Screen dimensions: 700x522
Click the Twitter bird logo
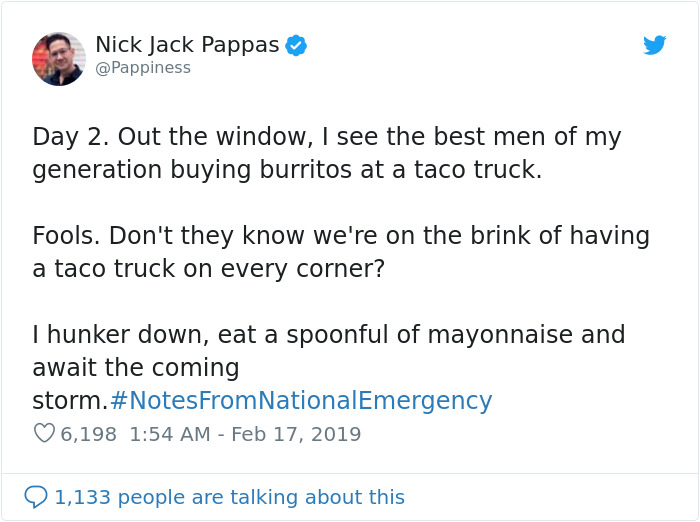click(654, 45)
